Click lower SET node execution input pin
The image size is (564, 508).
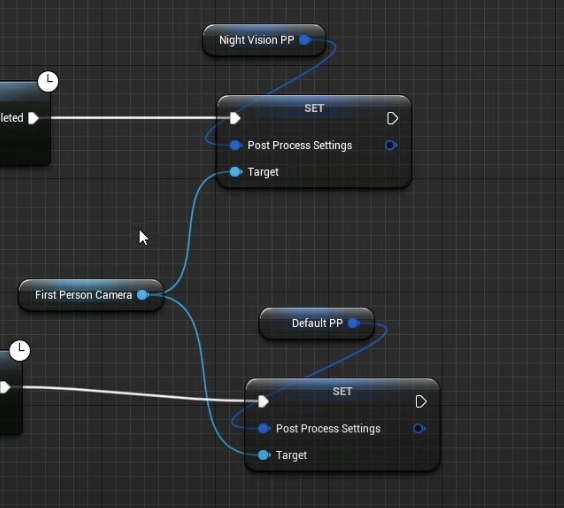[x=264, y=401]
